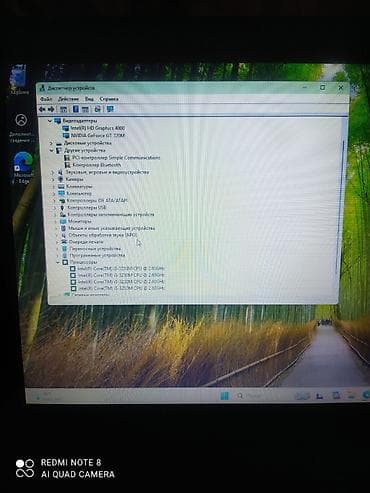Collapse the Процессоры category
Viewport: 370px width, 493px height.
(58, 262)
